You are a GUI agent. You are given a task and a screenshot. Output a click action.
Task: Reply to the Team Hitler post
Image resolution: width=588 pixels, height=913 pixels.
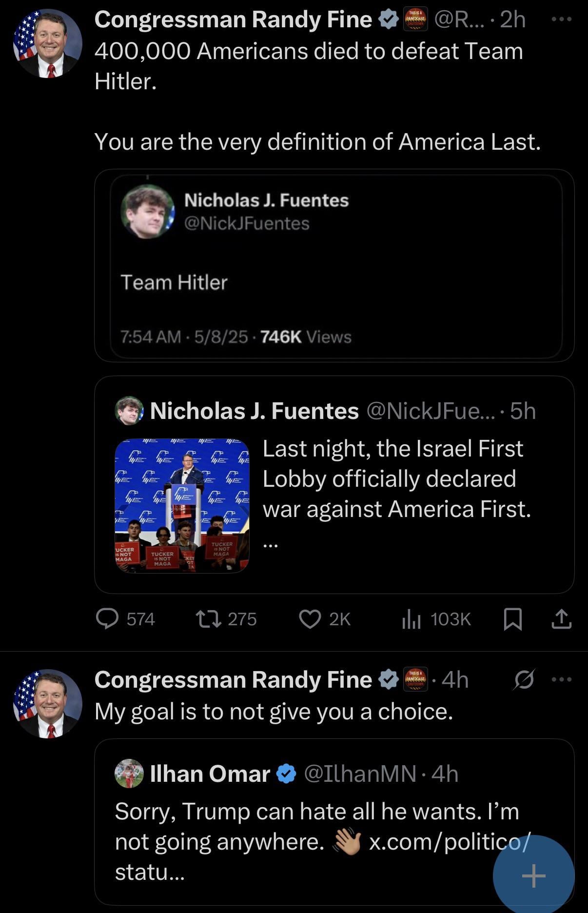click(x=107, y=619)
